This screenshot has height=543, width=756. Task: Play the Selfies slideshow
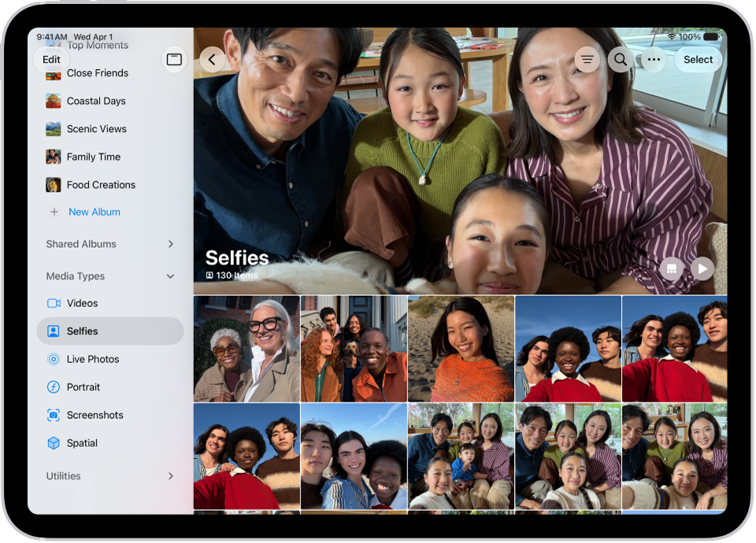click(x=702, y=268)
